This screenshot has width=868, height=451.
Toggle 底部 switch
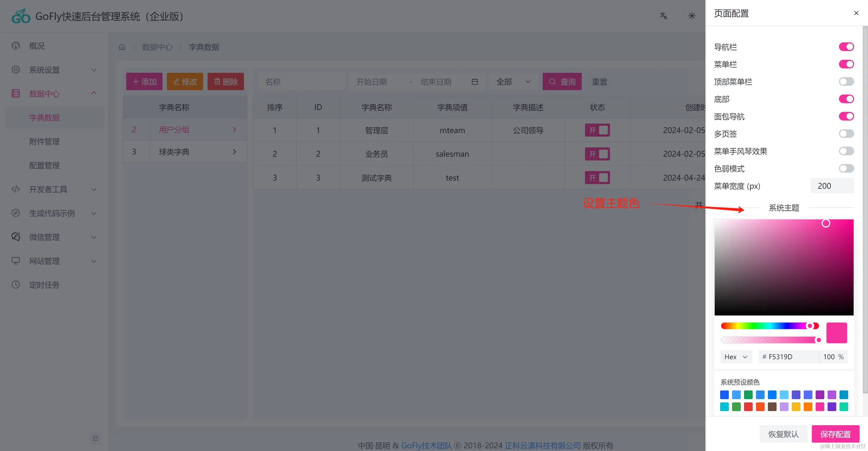[846, 99]
